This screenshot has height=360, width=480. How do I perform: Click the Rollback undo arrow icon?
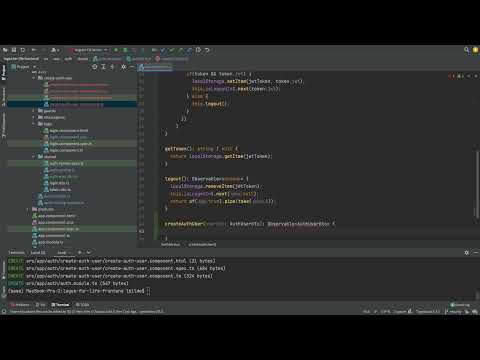pos(207,50)
